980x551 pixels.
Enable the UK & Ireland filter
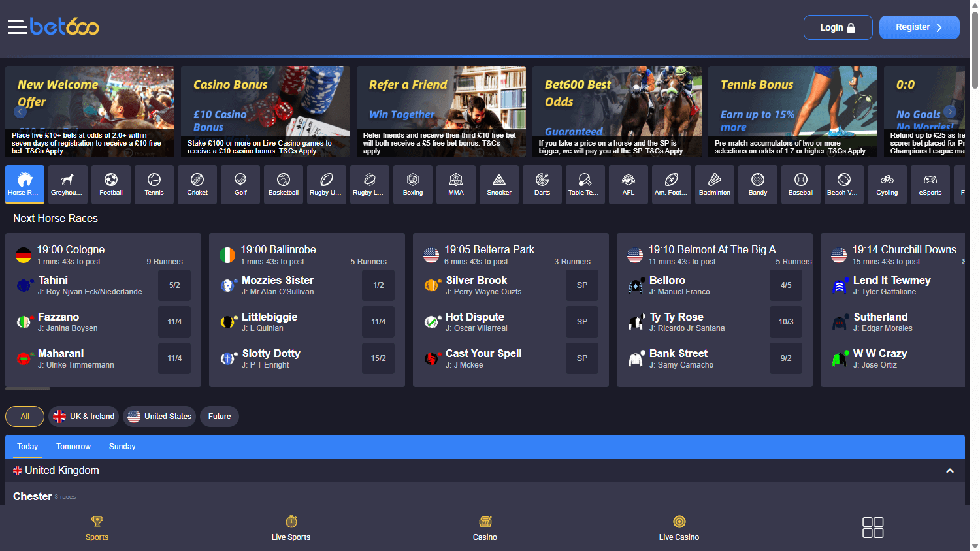coord(83,416)
